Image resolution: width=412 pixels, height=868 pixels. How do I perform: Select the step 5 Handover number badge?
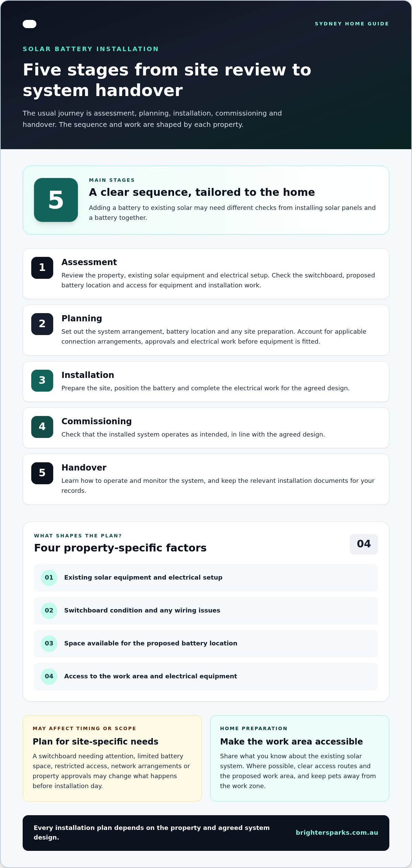pyautogui.click(x=42, y=473)
